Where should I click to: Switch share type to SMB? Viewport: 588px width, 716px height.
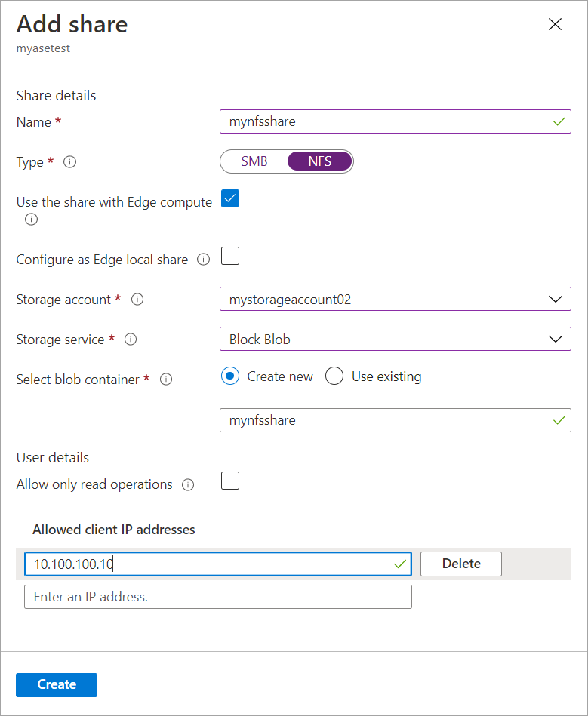click(x=254, y=161)
